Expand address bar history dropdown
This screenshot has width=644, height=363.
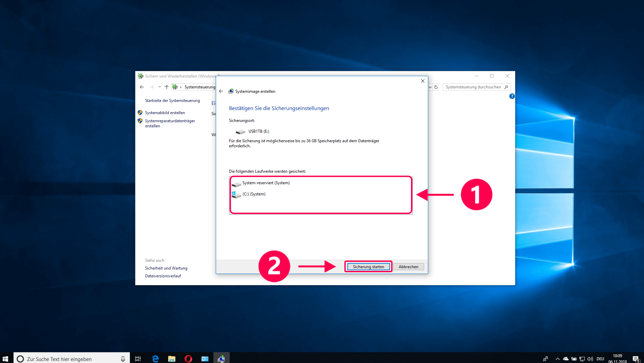click(430, 87)
